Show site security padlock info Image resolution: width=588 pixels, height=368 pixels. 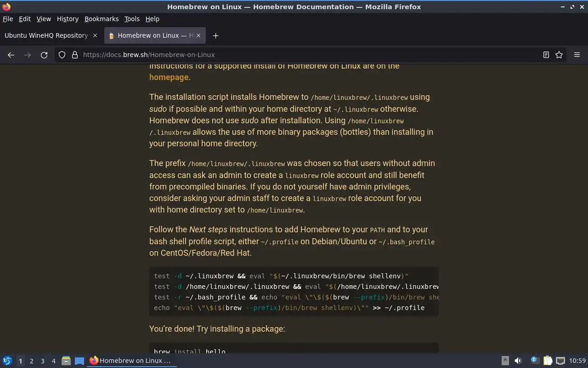[x=75, y=55]
